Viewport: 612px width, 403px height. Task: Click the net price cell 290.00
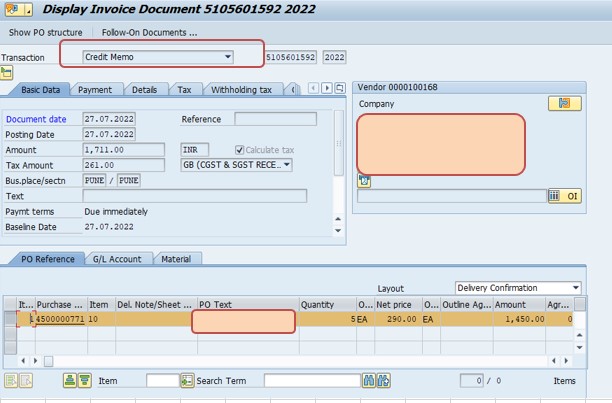[399, 319]
